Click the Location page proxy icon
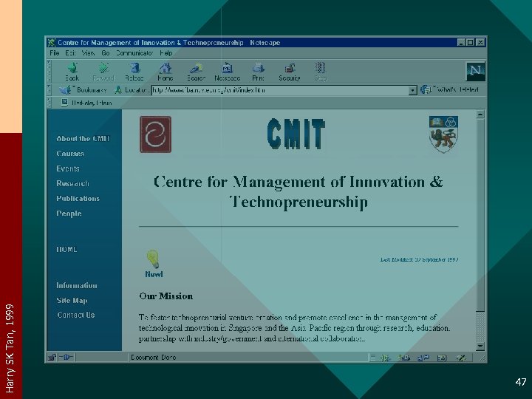This screenshot has width=532, height=399. (x=118, y=90)
